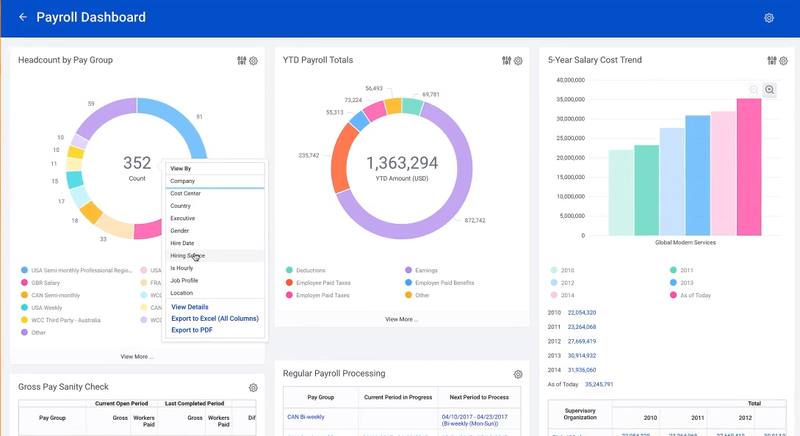Screen dimensions: 800x436
Task: Toggle CAN Semi-monthly legend swatch
Action: (x=24, y=295)
